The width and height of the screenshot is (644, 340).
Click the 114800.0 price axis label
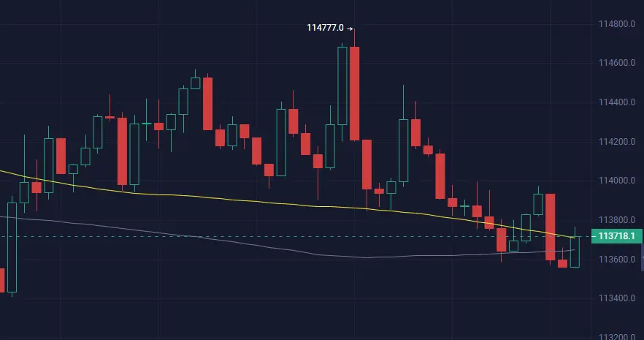[617, 24]
